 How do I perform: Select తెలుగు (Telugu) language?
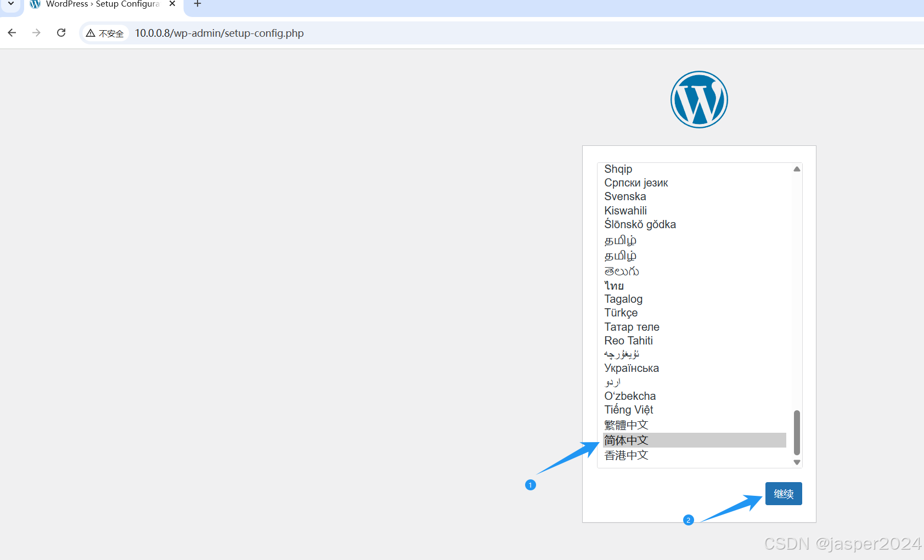(694, 271)
